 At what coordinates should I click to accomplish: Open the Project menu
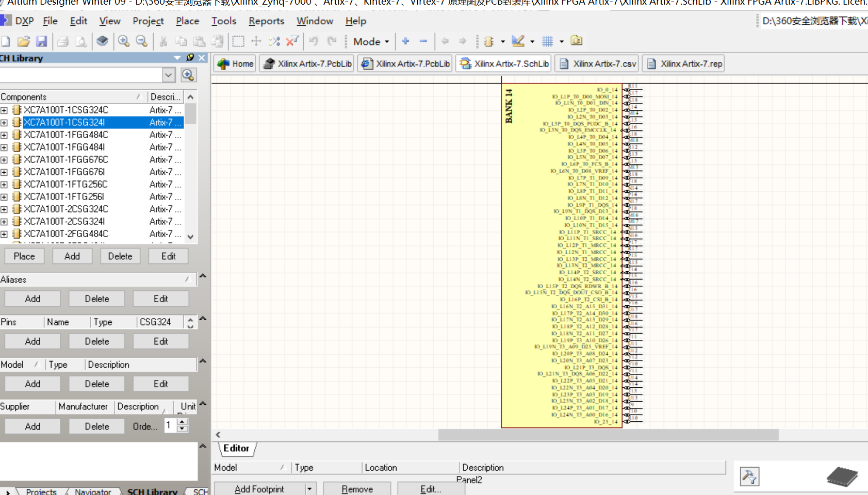point(148,21)
